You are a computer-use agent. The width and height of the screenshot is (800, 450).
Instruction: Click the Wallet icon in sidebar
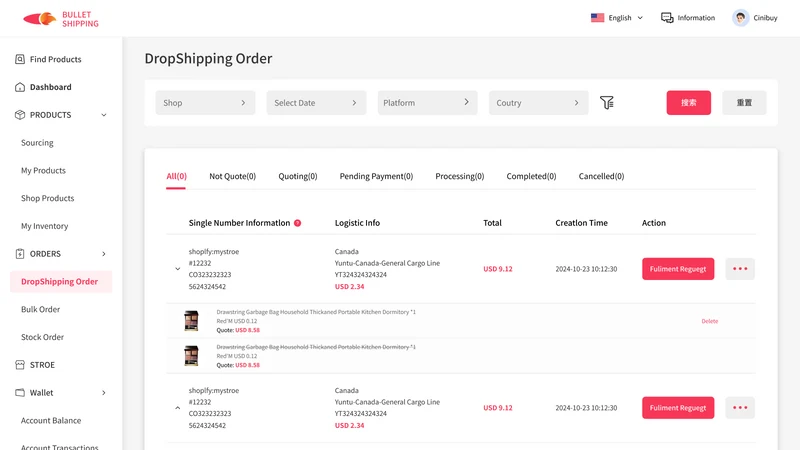point(20,392)
